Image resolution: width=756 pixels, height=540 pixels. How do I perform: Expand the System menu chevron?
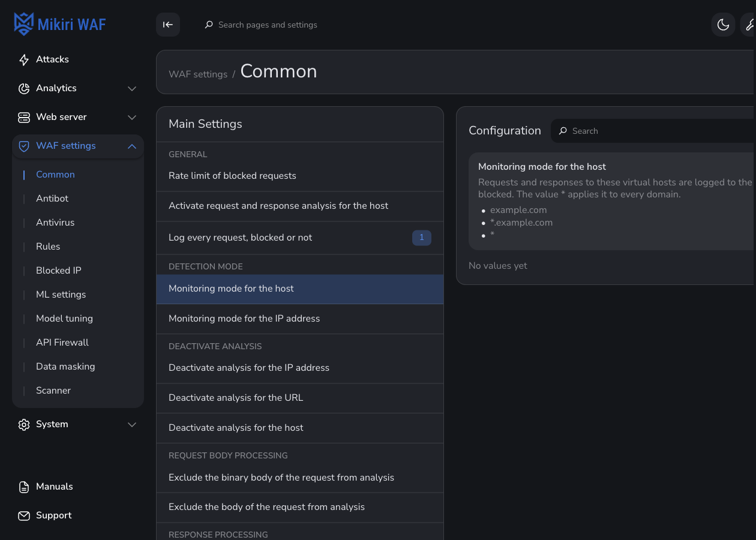coord(132,424)
